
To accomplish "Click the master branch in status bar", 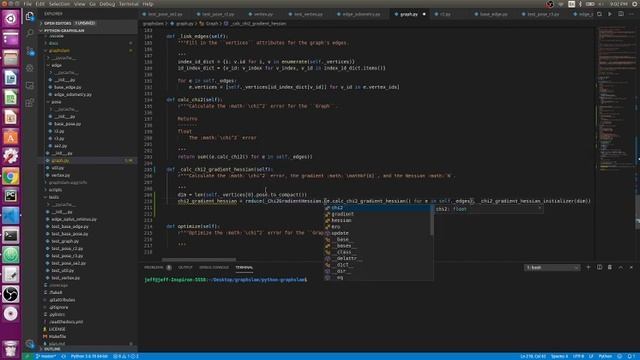I will point(46,356).
